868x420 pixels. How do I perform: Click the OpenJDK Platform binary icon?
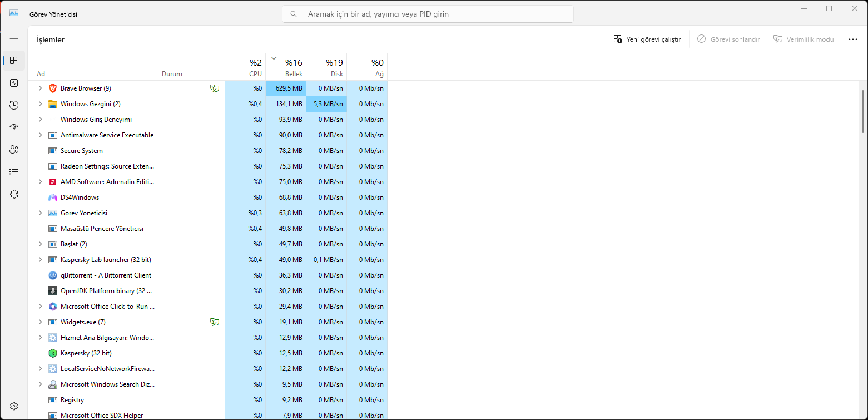click(x=53, y=290)
